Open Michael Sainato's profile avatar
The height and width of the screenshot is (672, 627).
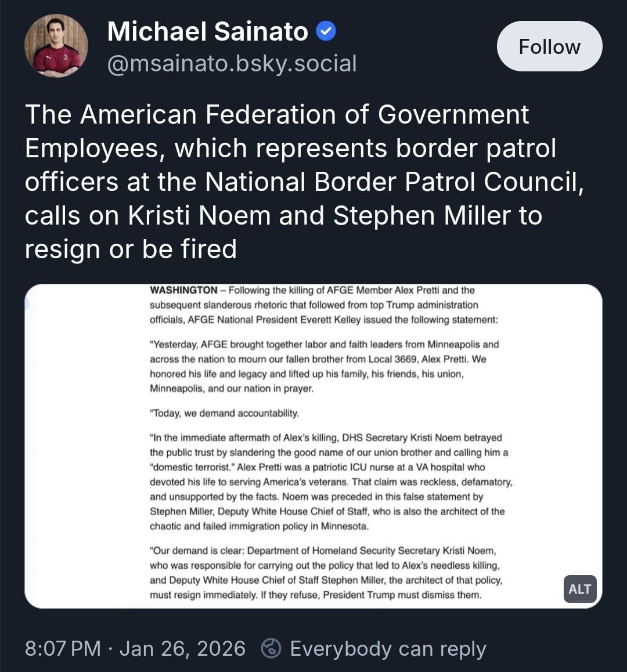pyautogui.click(x=56, y=46)
